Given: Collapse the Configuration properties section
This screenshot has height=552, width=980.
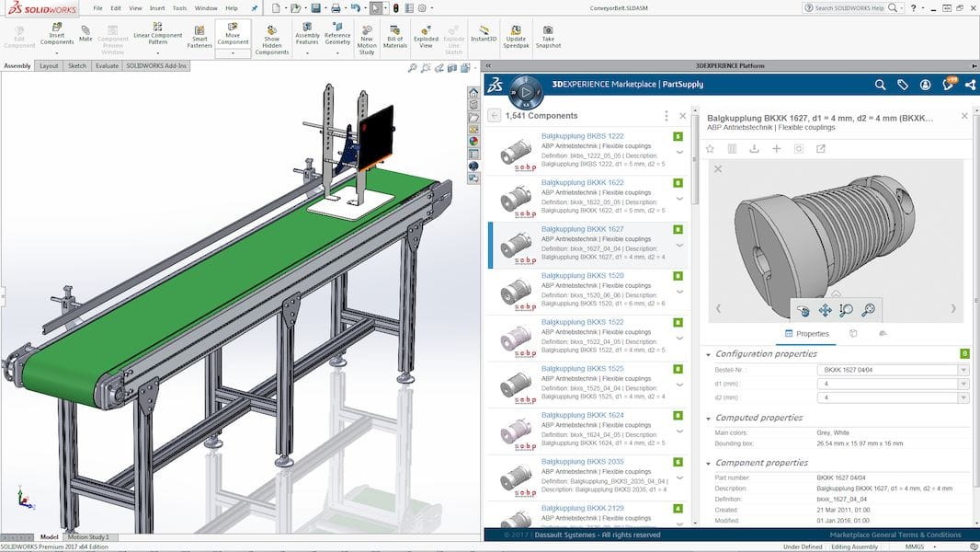Looking at the screenshot, I should pos(708,354).
